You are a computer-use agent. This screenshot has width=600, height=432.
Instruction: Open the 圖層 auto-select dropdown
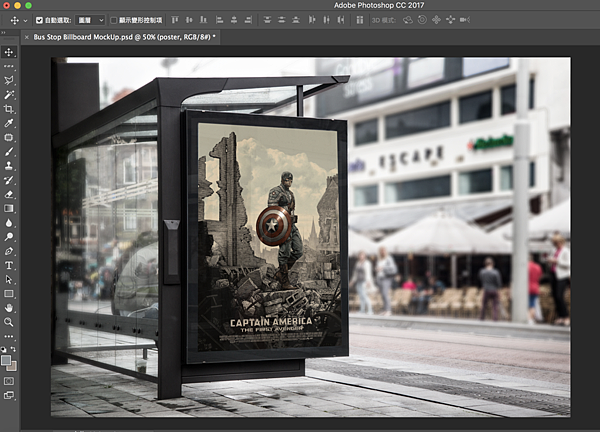pyautogui.click(x=90, y=20)
